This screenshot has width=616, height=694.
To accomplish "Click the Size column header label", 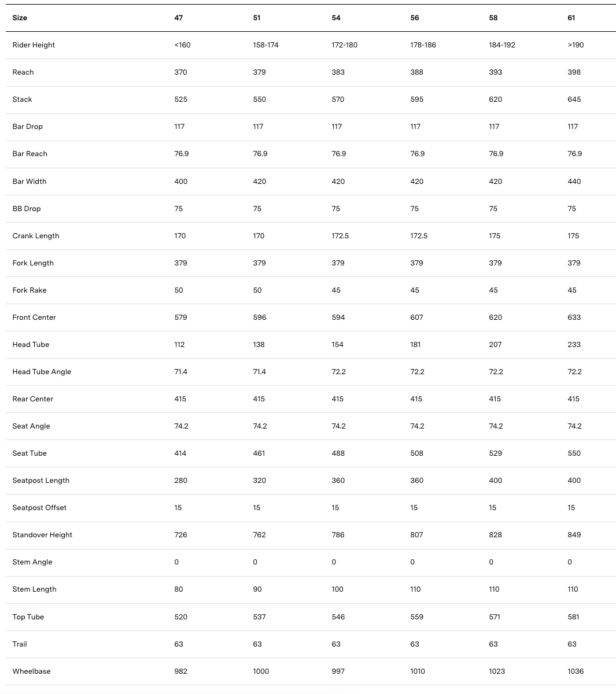I will [20, 18].
